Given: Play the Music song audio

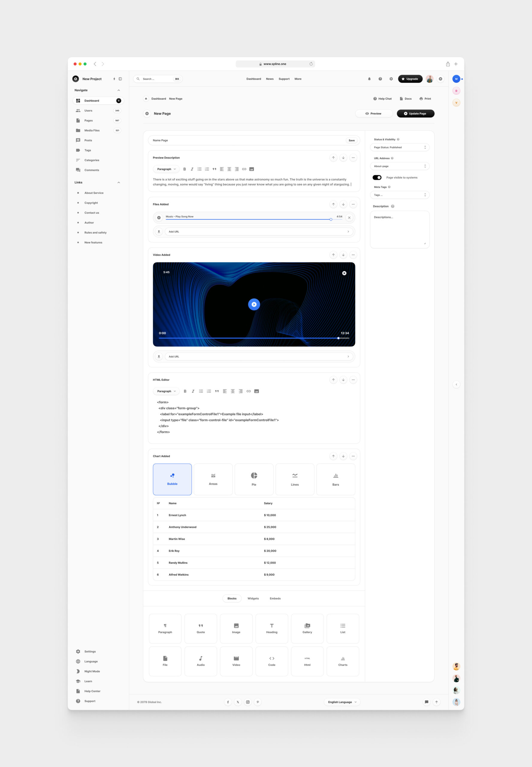Looking at the screenshot, I should (x=159, y=218).
